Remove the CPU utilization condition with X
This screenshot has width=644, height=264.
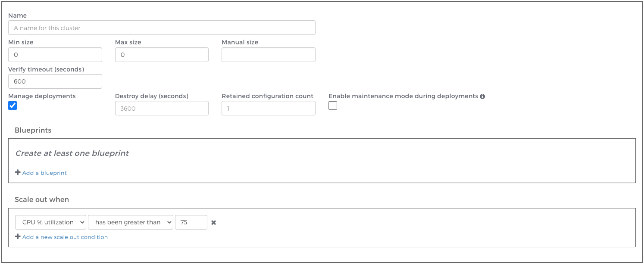pos(213,223)
